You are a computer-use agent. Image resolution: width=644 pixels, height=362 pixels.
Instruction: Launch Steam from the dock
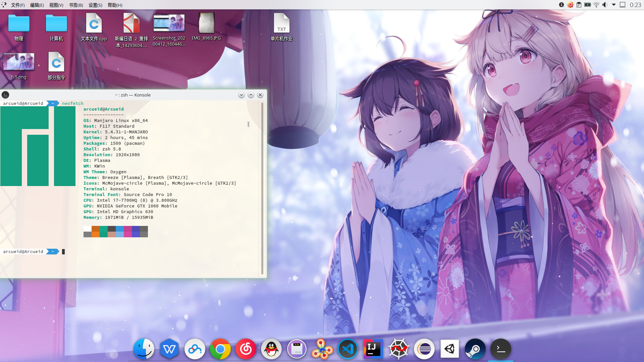click(475, 349)
